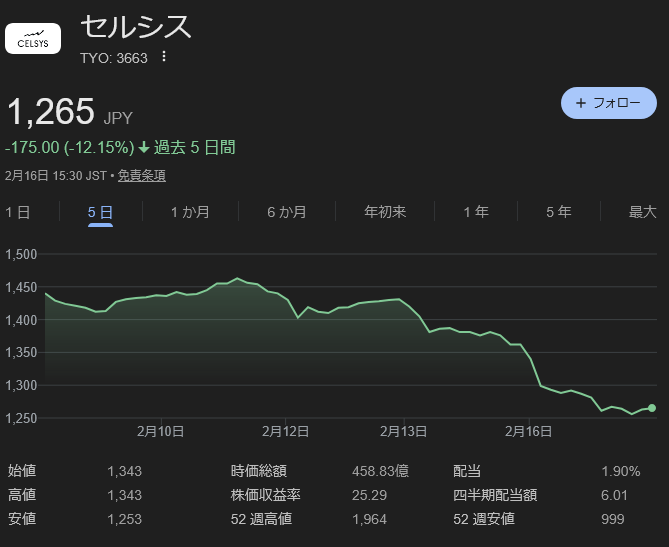Click the 高値 label
Viewport: 669px width, 547px height.
pos(22,495)
